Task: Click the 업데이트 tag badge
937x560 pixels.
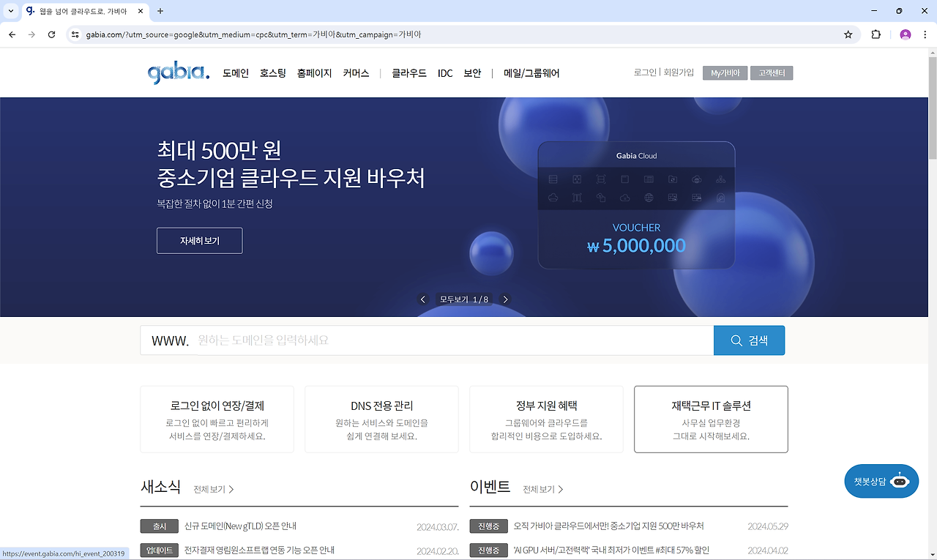Action: (160, 550)
